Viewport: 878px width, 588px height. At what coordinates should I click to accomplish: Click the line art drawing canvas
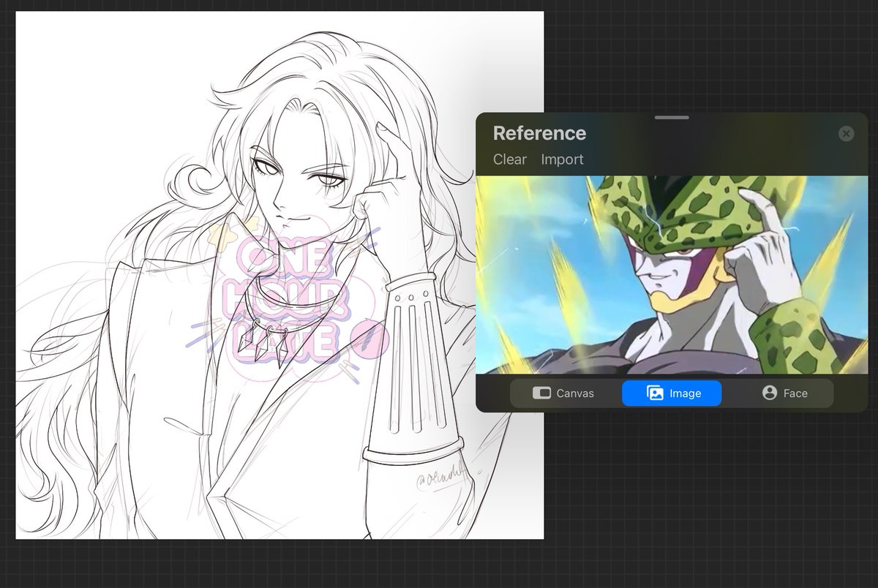[x=279, y=275]
